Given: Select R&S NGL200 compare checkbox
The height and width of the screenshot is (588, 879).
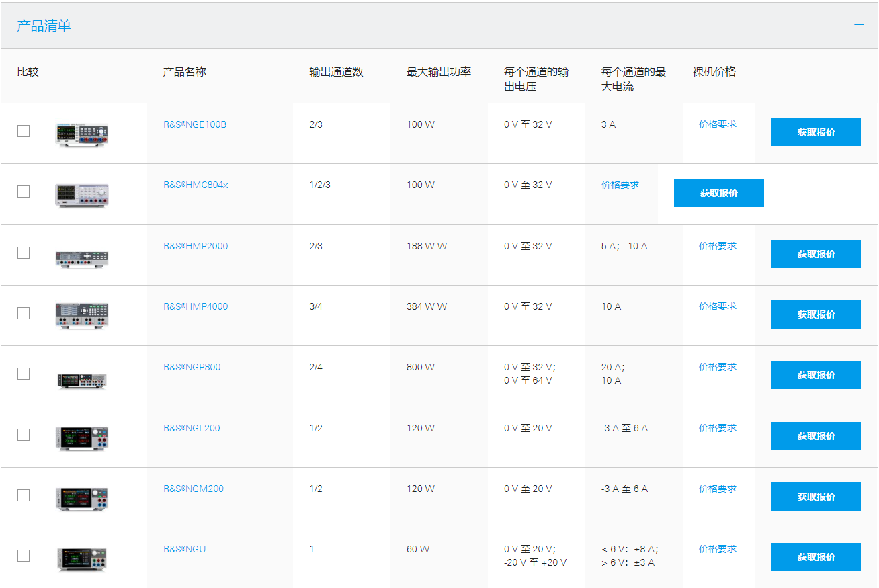Looking at the screenshot, I should (x=24, y=435).
